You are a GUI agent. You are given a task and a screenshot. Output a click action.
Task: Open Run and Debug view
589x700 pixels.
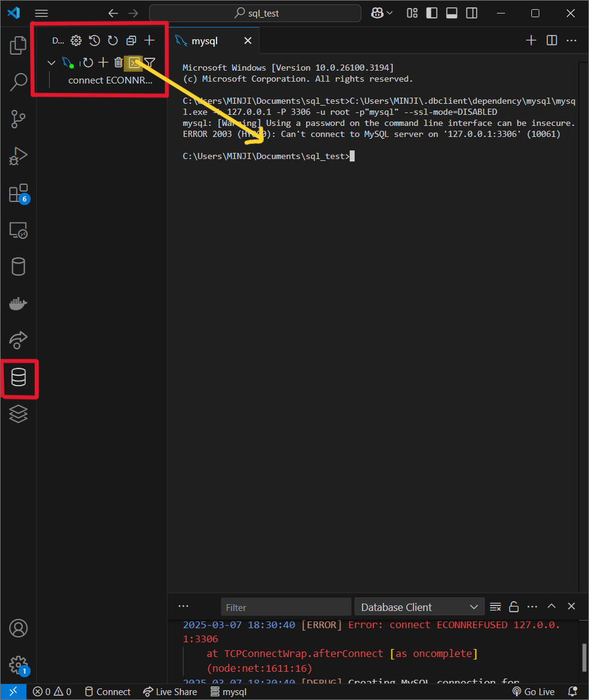coord(18,156)
